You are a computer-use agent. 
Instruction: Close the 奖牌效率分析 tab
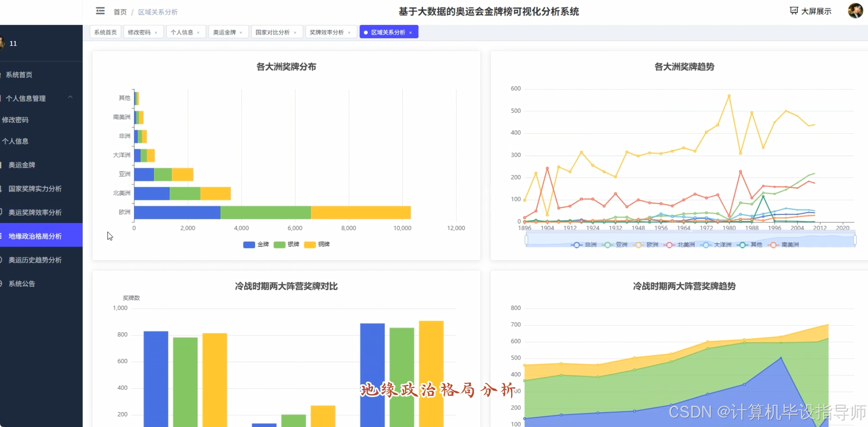click(349, 33)
